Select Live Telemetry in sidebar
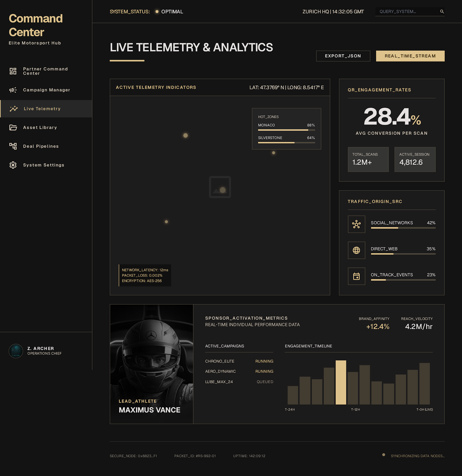Image resolution: width=462 pixels, height=476 pixels. tap(46, 109)
